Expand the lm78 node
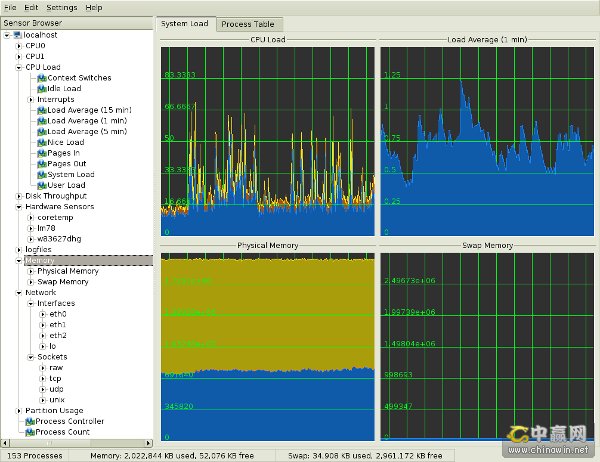600x462 pixels. point(31,228)
